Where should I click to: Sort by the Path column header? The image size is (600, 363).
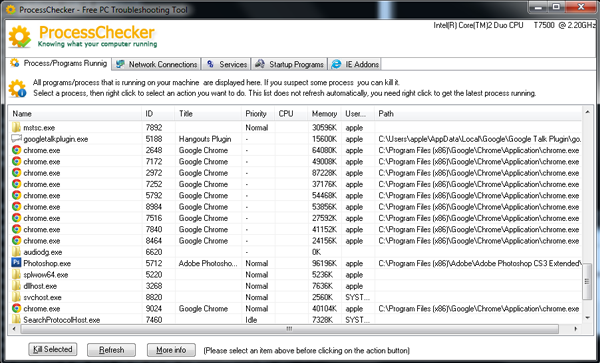pos(478,114)
